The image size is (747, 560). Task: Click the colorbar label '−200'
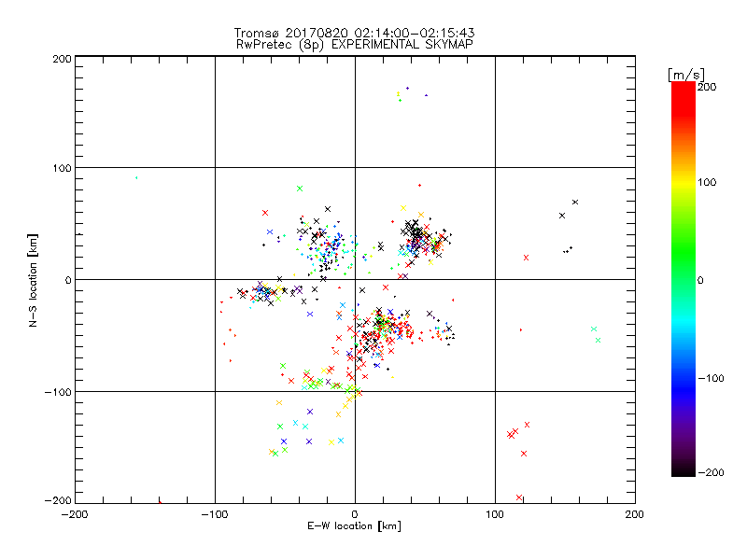click(x=711, y=472)
